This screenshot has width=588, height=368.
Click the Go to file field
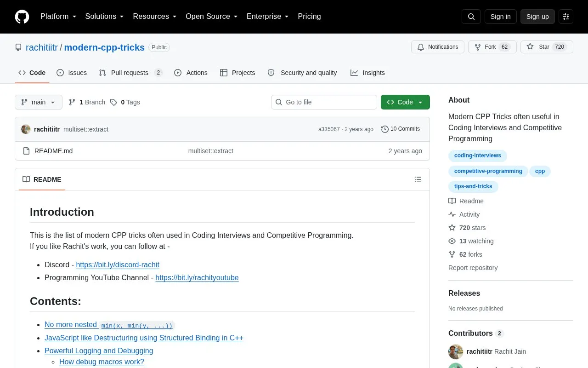click(324, 102)
